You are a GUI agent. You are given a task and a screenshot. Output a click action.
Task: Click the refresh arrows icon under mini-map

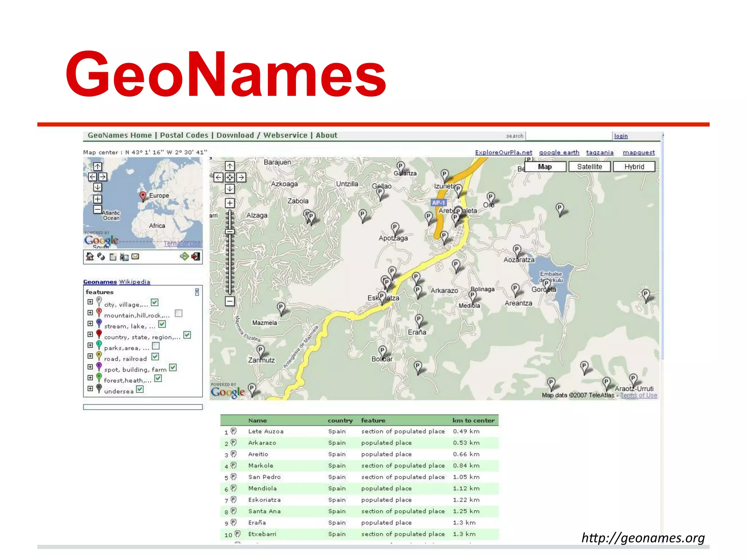coord(101,256)
